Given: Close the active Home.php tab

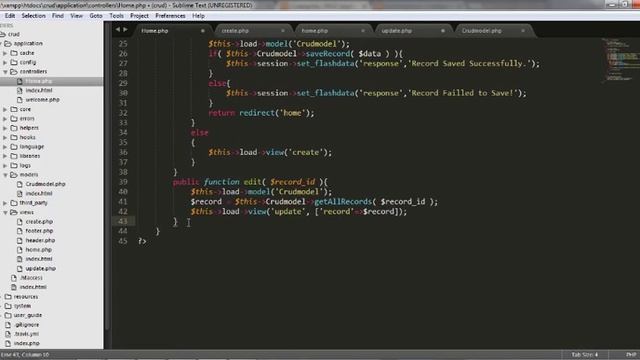Looking at the screenshot, I should [202, 31].
